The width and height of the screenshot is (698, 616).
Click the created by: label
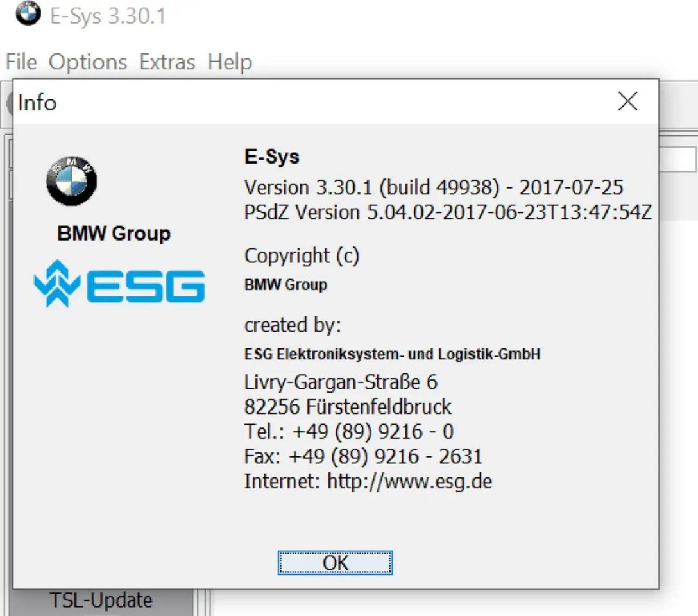[293, 325]
